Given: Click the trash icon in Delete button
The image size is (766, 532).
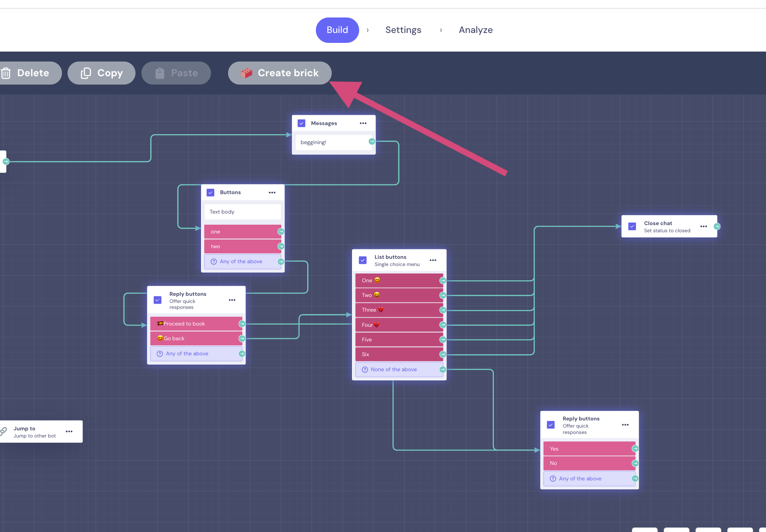Looking at the screenshot, I should click(x=6, y=73).
